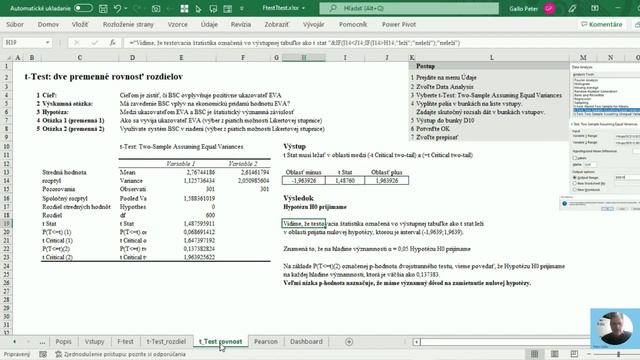Viewport: 640px width, 360px height.
Task: Switch to the Popis sheet tab
Action: [63, 342]
